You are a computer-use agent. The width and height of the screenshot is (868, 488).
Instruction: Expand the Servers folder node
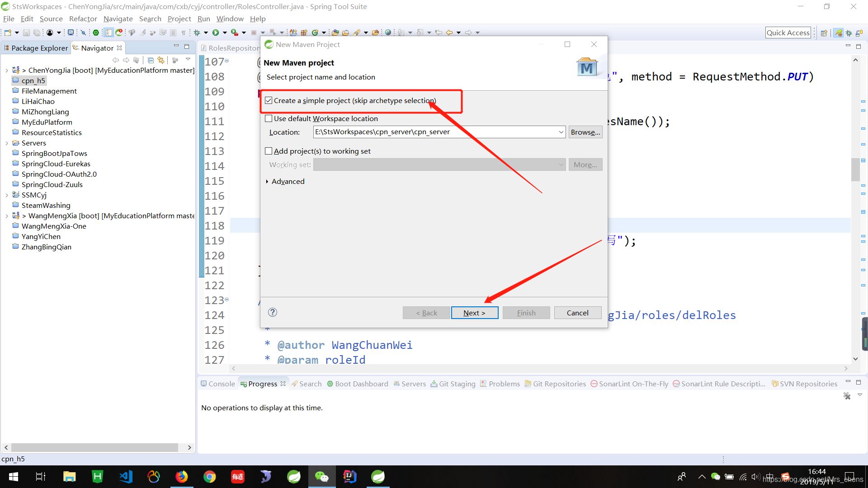pyautogui.click(x=7, y=143)
